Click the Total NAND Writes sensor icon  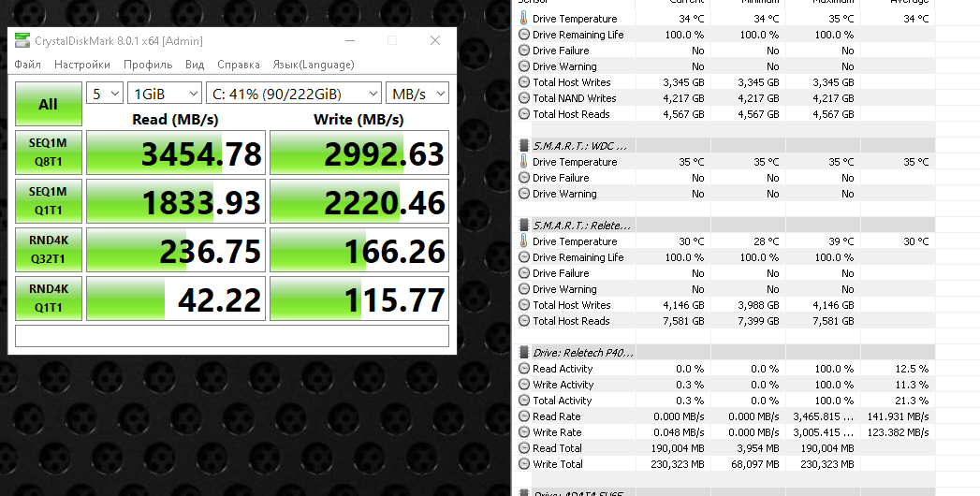(524, 98)
